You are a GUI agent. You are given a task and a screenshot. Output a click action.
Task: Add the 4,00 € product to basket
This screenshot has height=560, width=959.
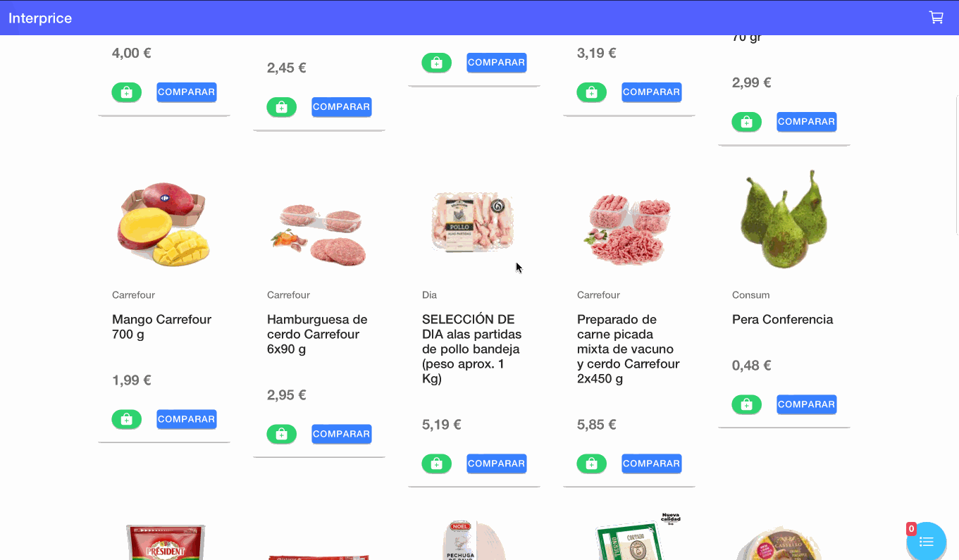(x=127, y=92)
